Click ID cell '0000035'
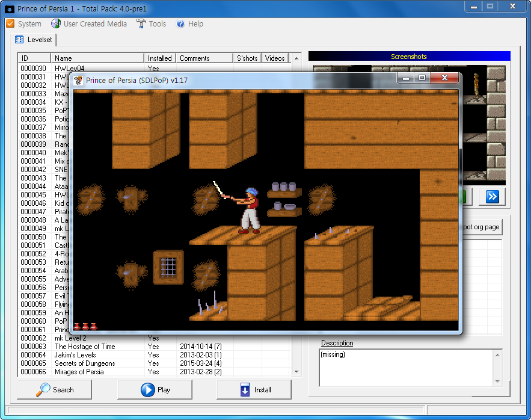Image resolution: width=531 pixels, height=420 pixels. pyautogui.click(x=33, y=111)
